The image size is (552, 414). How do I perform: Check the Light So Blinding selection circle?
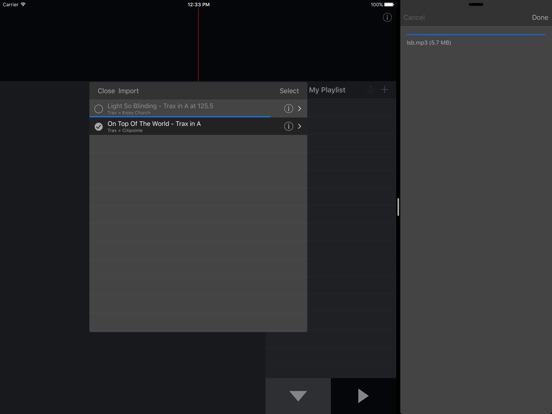[x=99, y=109]
